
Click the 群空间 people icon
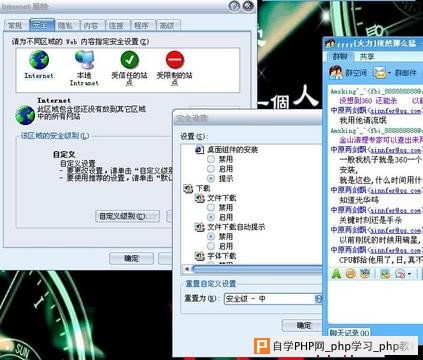[336, 72]
